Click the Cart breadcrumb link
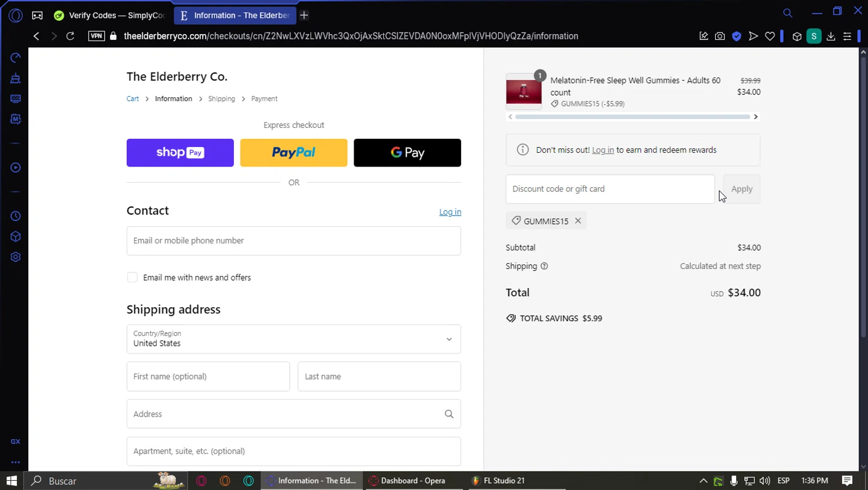The image size is (868, 490). click(x=133, y=99)
